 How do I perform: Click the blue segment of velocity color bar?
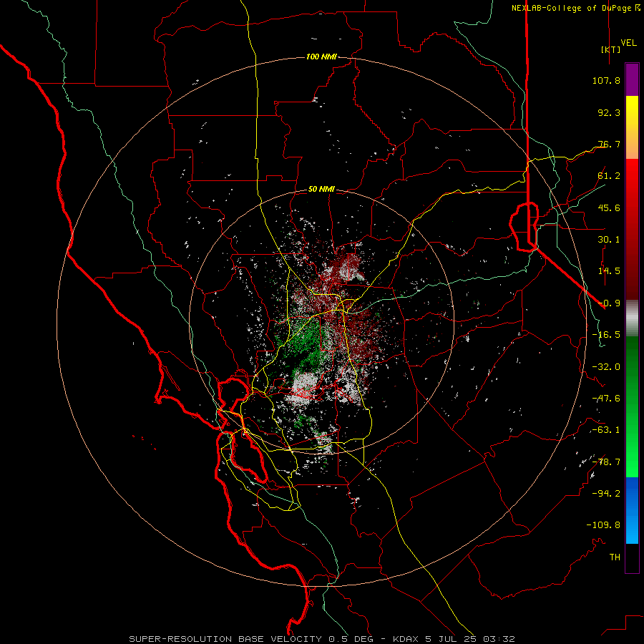coord(632,510)
